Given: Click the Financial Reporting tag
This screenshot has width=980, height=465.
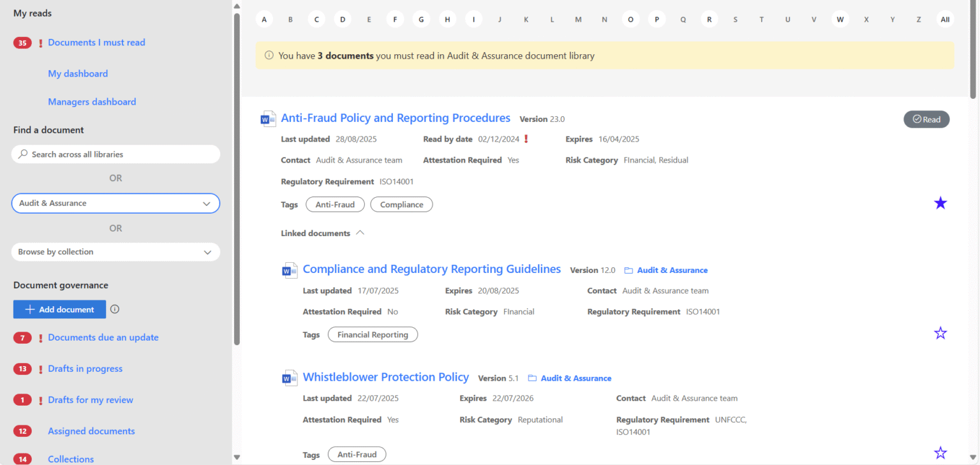Looking at the screenshot, I should 373,335.
